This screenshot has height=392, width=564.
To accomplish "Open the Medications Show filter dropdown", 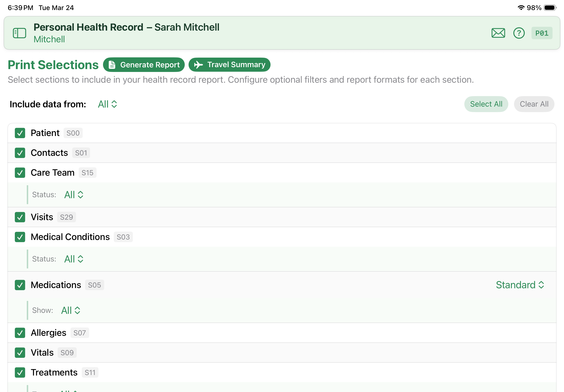I will point(70,310).
